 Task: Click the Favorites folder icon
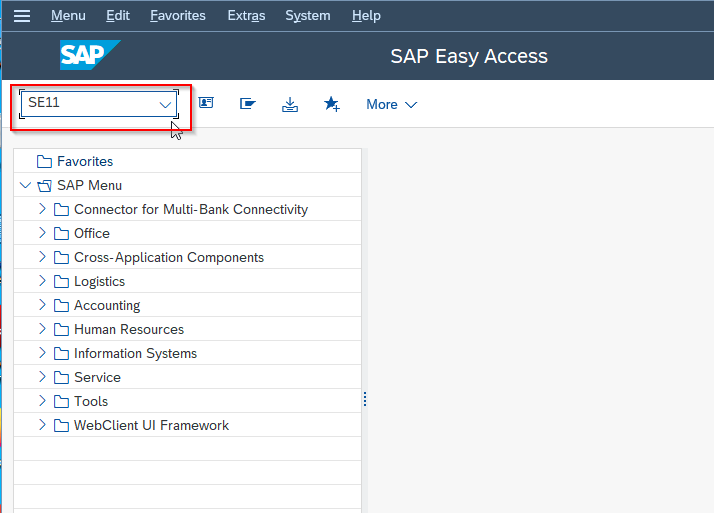(x=44, y=162)
